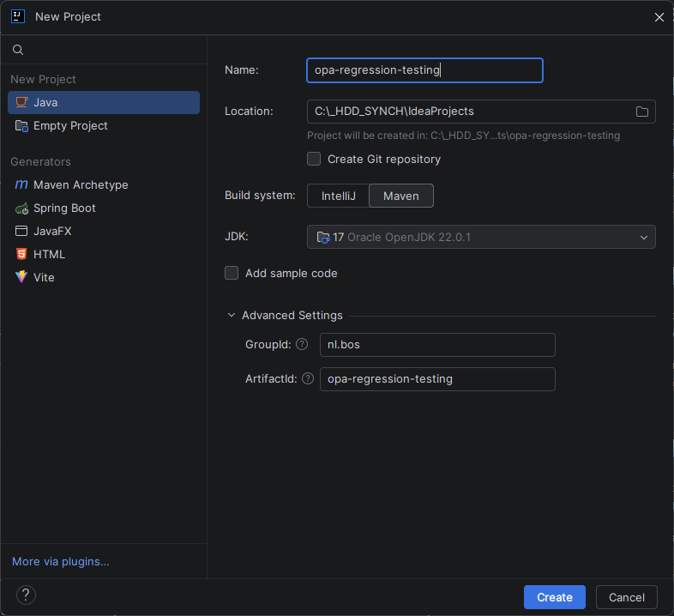The image size is (674, 616).
Task: Click the Create button
Action: 555,597
